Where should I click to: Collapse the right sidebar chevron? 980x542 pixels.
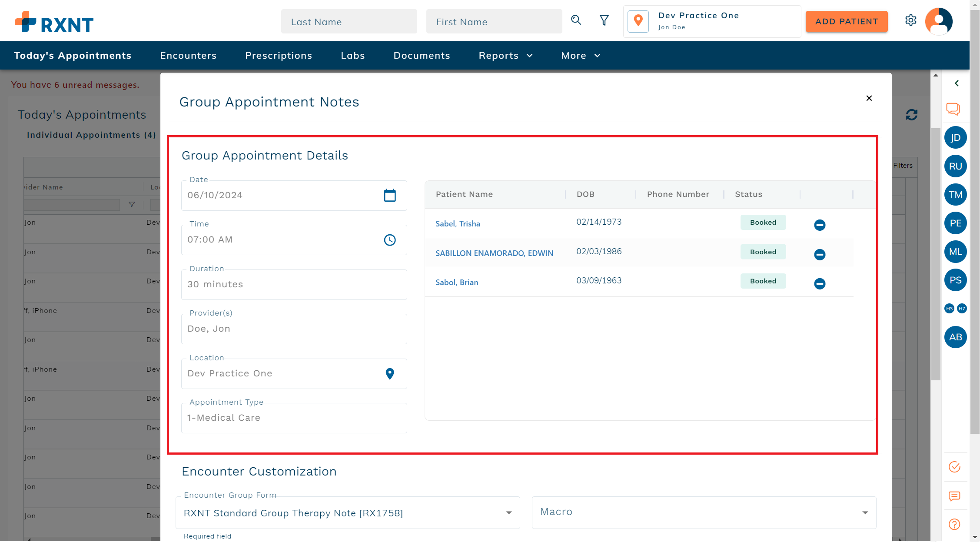click(x=957, y=83)
